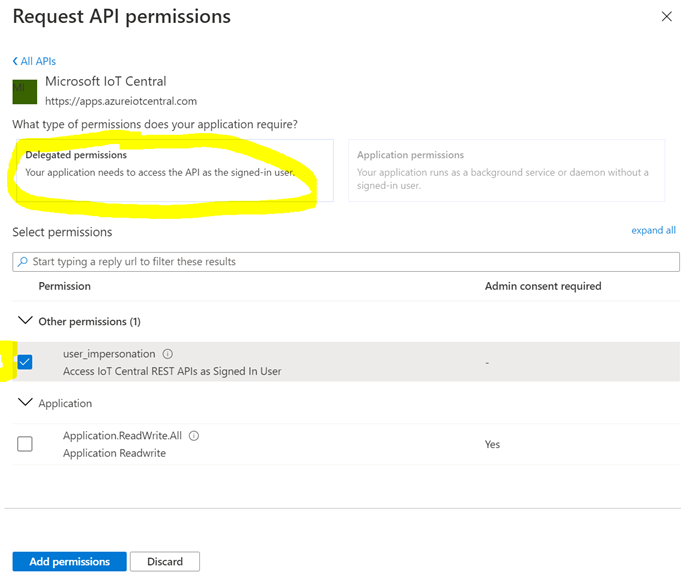Click the Discard button
The width and height of the screenshot is (681, 579).
click(x=165, y=562)
